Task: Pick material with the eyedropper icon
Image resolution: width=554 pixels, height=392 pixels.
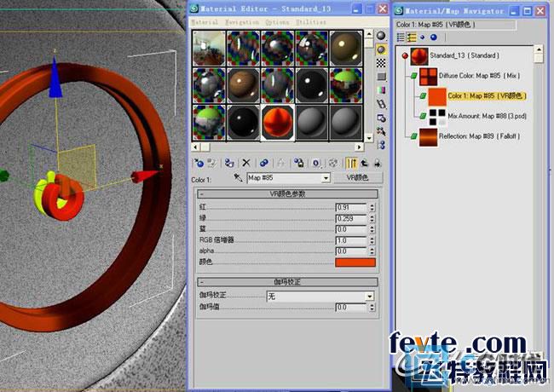Action: click(x=238, y=177)
